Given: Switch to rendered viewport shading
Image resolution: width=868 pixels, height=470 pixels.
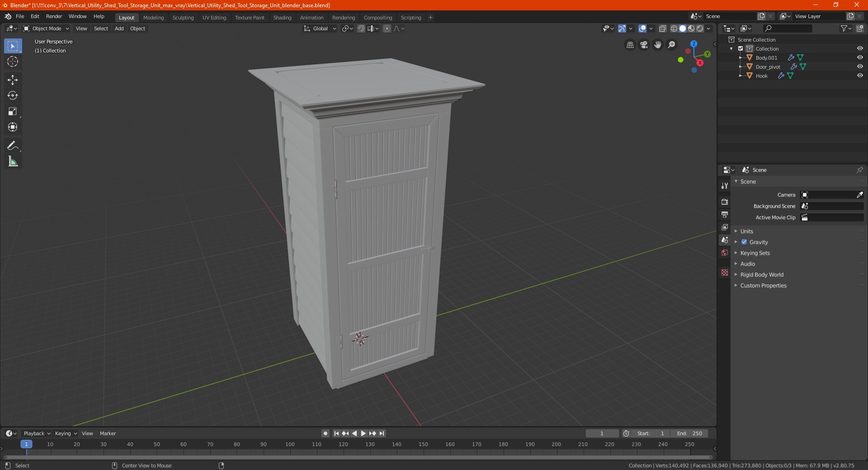Looking at the screenshot, I should (700, 28).
